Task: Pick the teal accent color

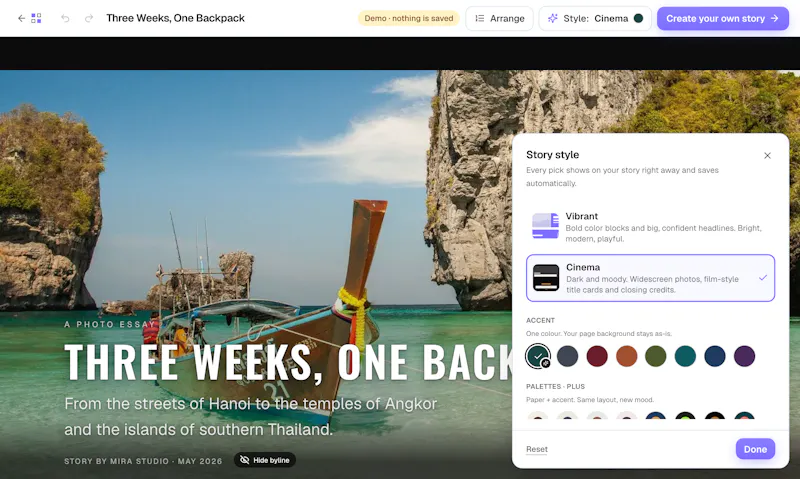Action: click(x=685, y=356)
